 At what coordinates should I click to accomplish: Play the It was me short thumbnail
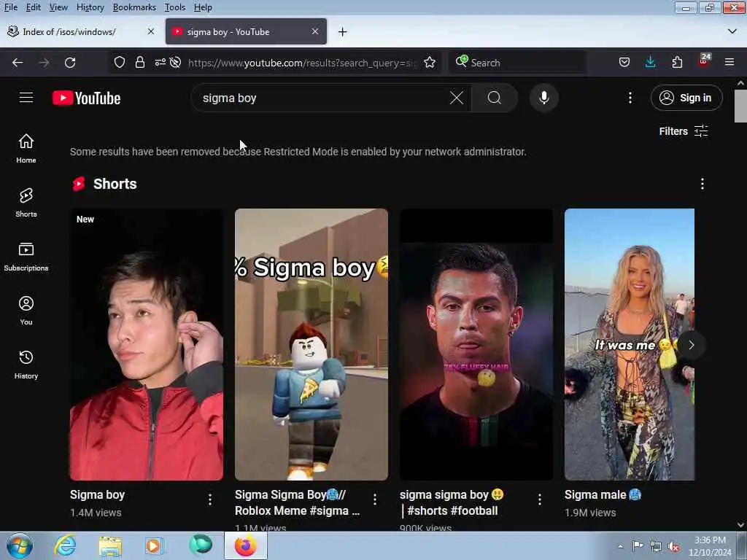tap(630, 344)
